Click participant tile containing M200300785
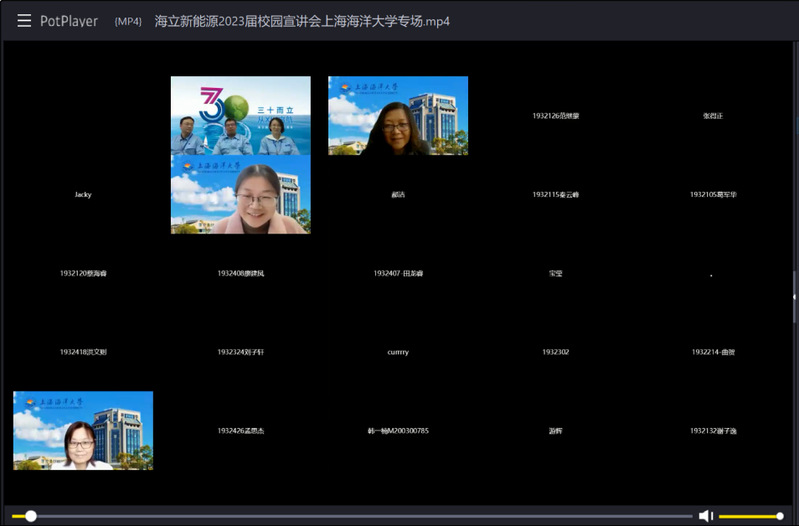The width and height of the screenshot is (799, 526). (398, 430)
